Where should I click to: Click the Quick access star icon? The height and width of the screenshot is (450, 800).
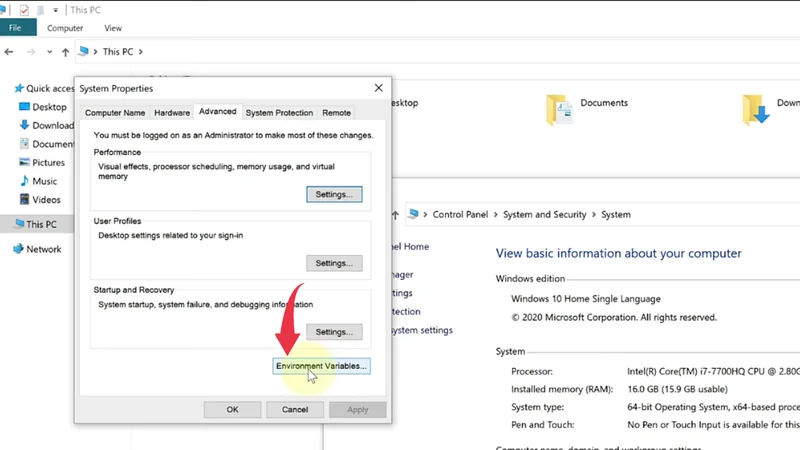[18, 88]
